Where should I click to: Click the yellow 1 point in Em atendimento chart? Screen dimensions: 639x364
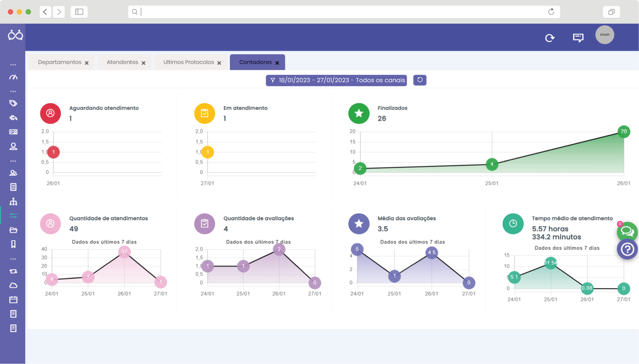coord(207,152)
